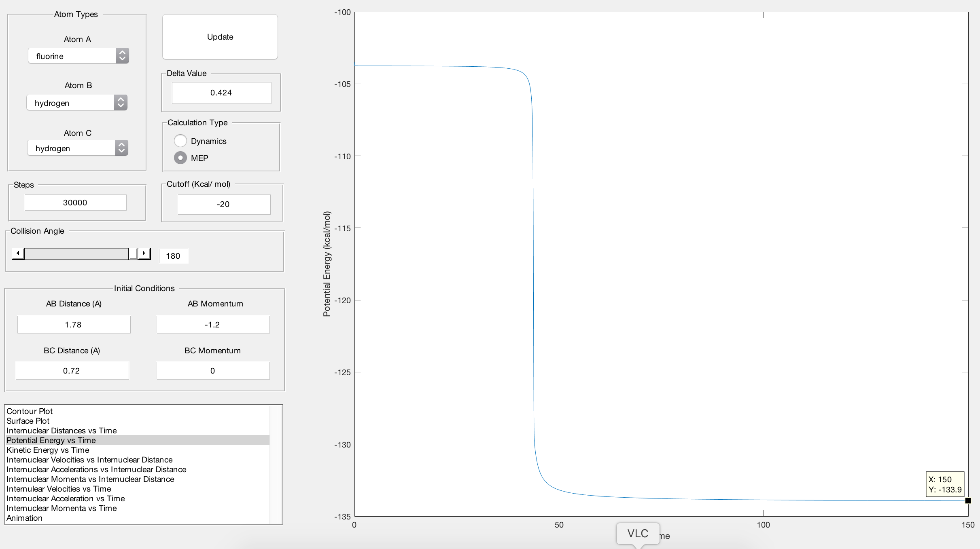Click the data cursor marker on plot
The width and height of the screenshot is (980, 549).
point(968,500)
